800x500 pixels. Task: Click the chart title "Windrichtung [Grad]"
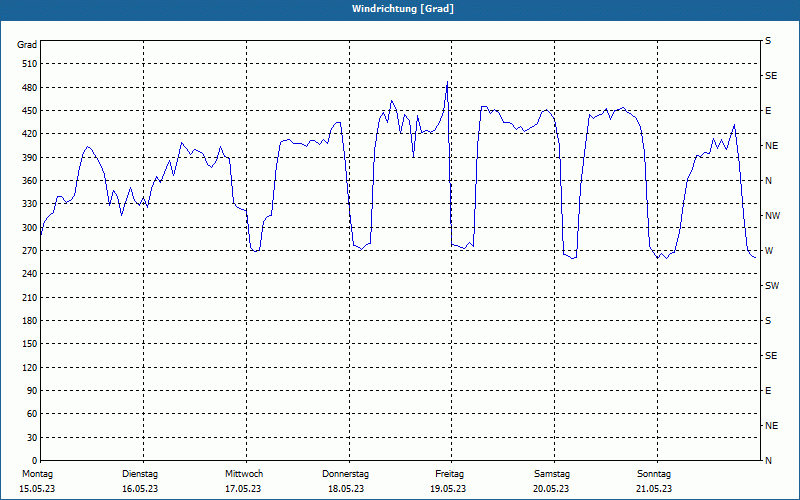click(x=403, y=9)
